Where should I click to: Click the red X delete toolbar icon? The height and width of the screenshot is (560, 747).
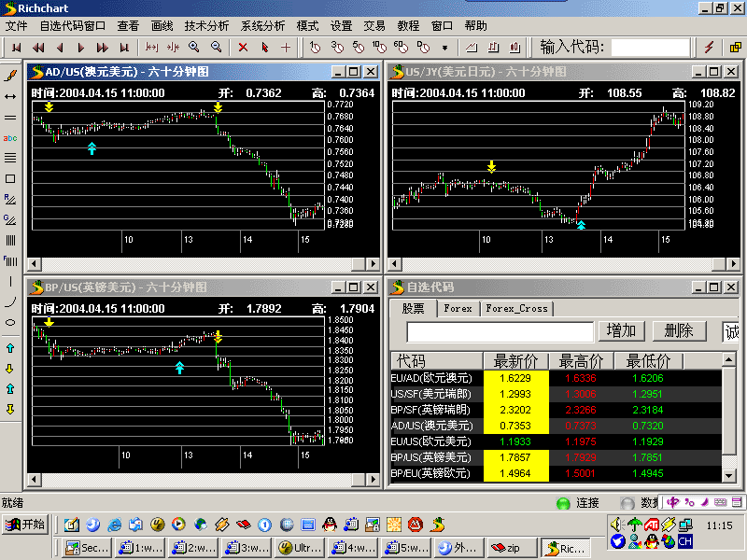click(243, 48)
